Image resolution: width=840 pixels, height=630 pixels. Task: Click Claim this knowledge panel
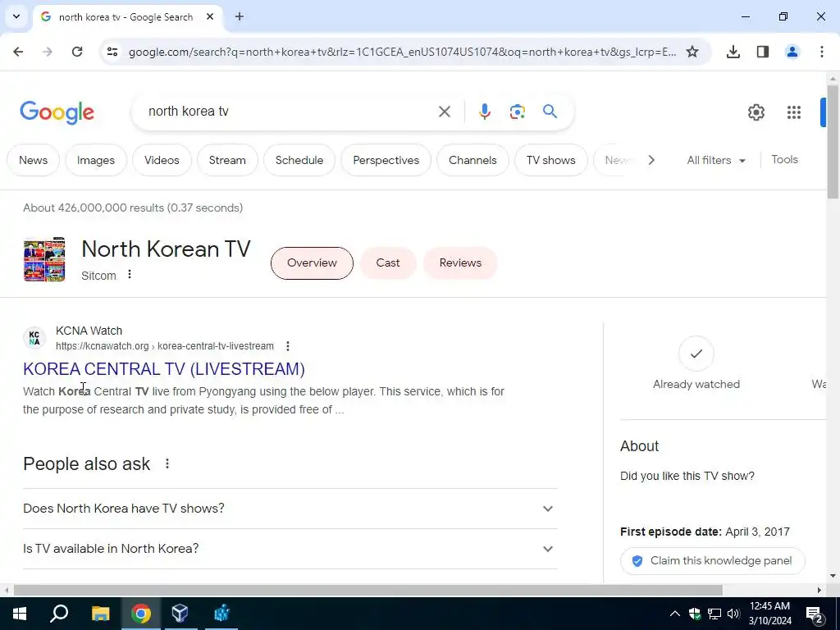pyautogui.click(x=713, y=561)
